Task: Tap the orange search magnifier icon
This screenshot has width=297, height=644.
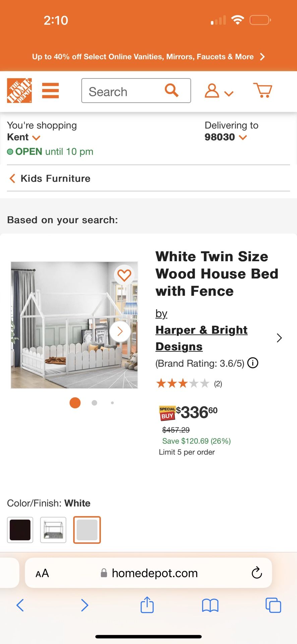Action: click(x=171, y=90)
